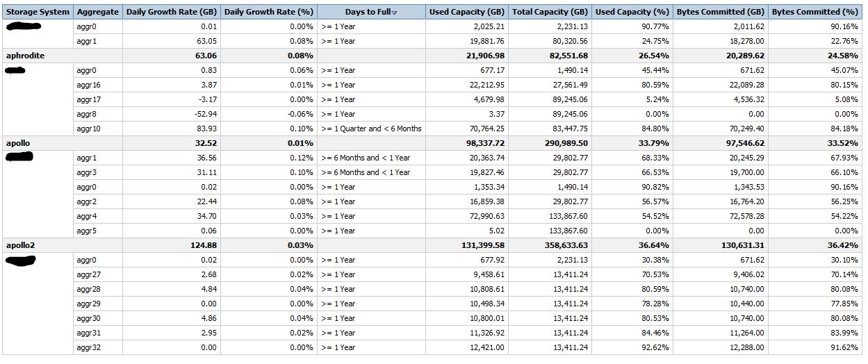Image resolution: width=868 pixels, height=364 pixels.
Task: Select the aphrodite summary row
Action: coord(25,56)
